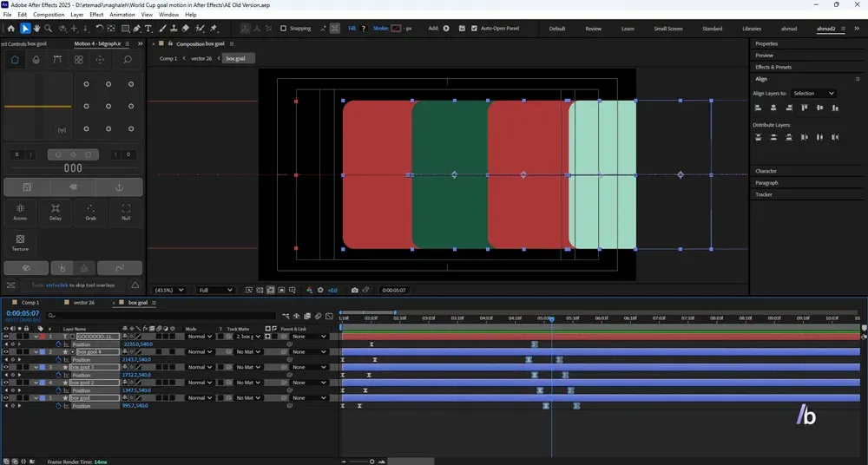
Task: Click align left edges icon in Align panel
Action: (x=759, y=108)
